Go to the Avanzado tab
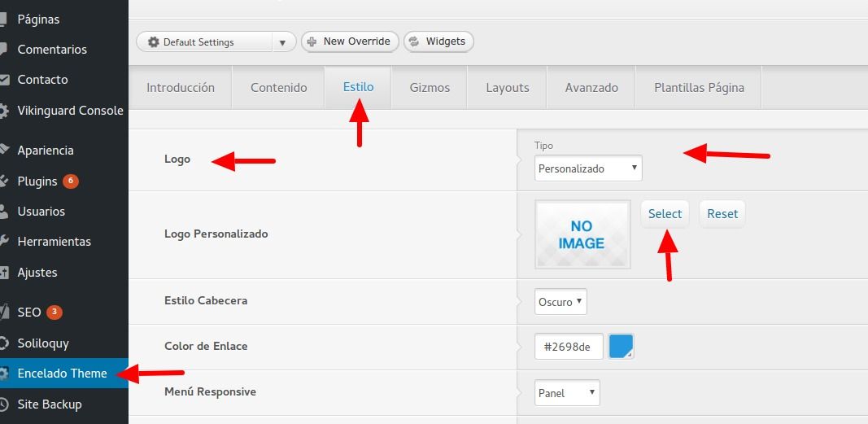This screenshot has height=424, width=868. 591,87
